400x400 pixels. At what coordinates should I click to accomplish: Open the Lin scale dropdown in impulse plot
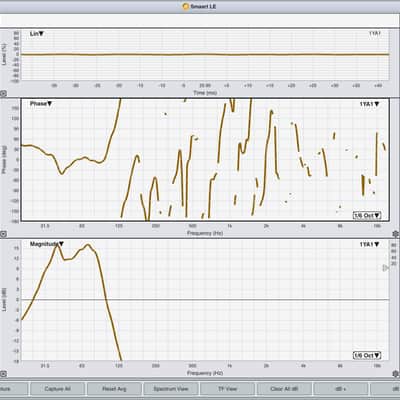coord(37,34)
